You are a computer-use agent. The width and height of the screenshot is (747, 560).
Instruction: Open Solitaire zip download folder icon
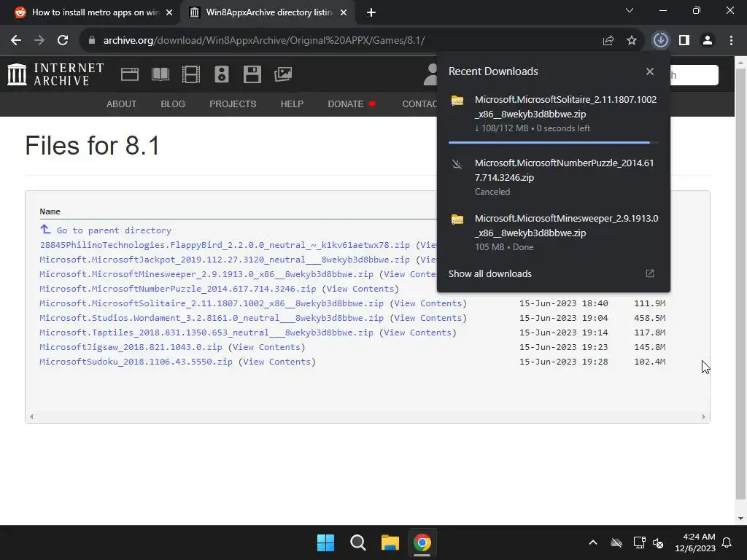(457, 101)
